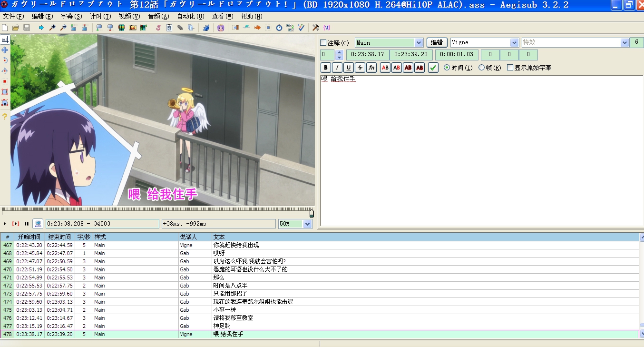Viewport: 644px width, 347px height.
Task: Zoom out video with magnifier minus
Action: [x=63, y=28]
